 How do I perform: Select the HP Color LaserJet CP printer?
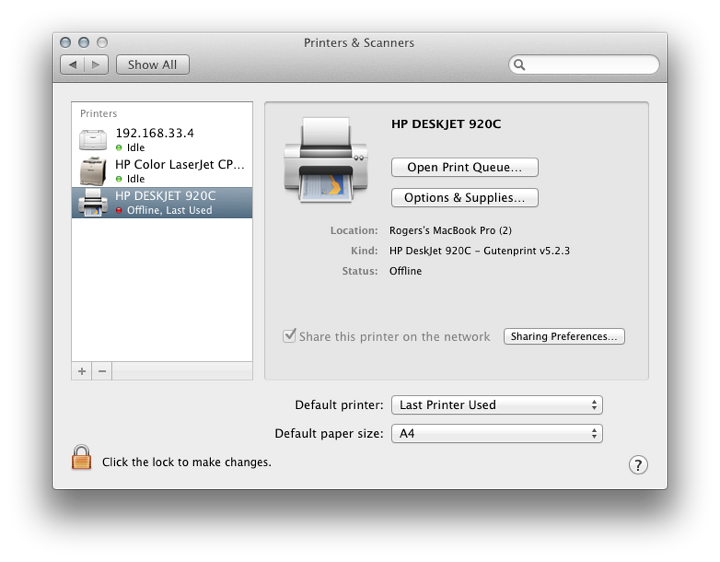click(162, 171)
